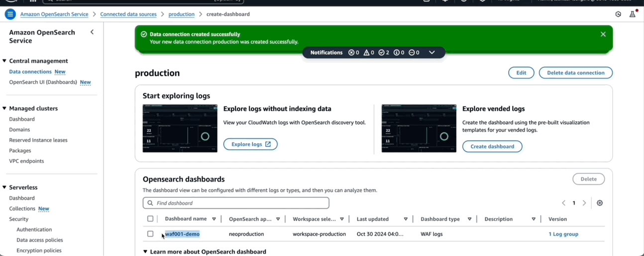The width and height of the screenshot is (644, 256).
Task: Click the Oct 30 2024 last updated cell
Action: 380,234
